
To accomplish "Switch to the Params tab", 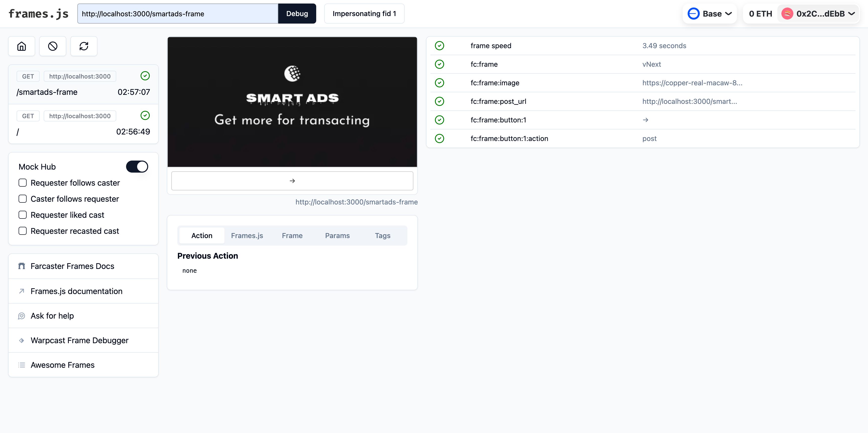I will click(337, 236).
